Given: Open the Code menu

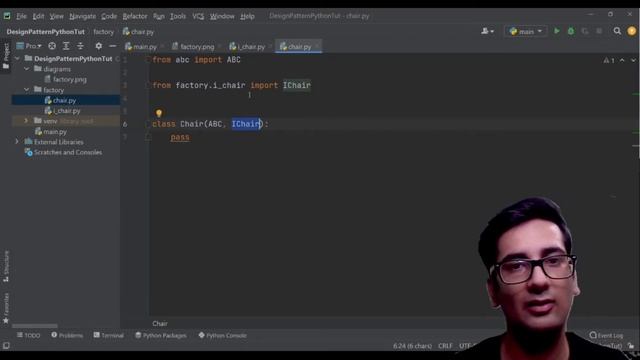Looking at the screenshot, I should pos(109,16).
